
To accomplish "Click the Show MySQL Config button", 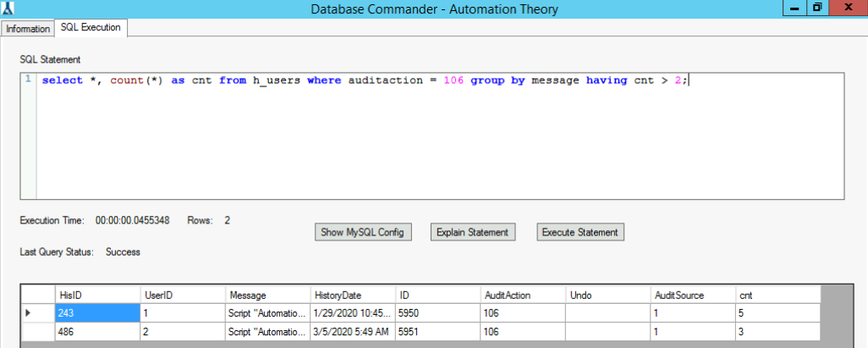I will 363,232.
